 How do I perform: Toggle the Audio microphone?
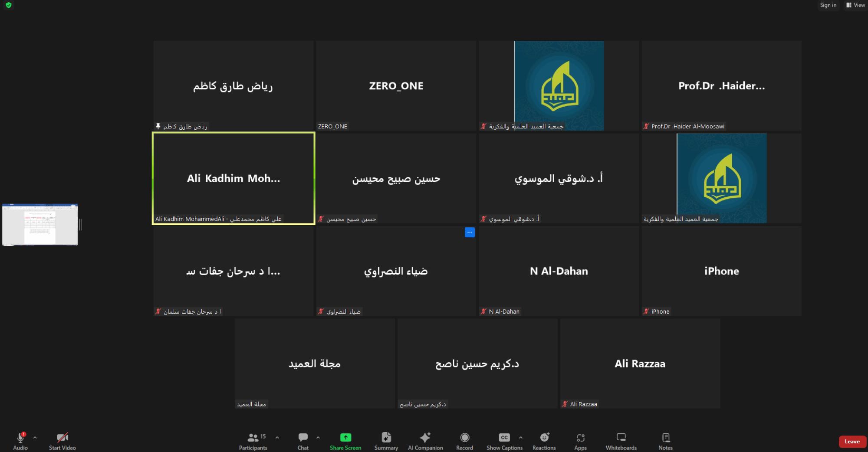click(20, 441)
